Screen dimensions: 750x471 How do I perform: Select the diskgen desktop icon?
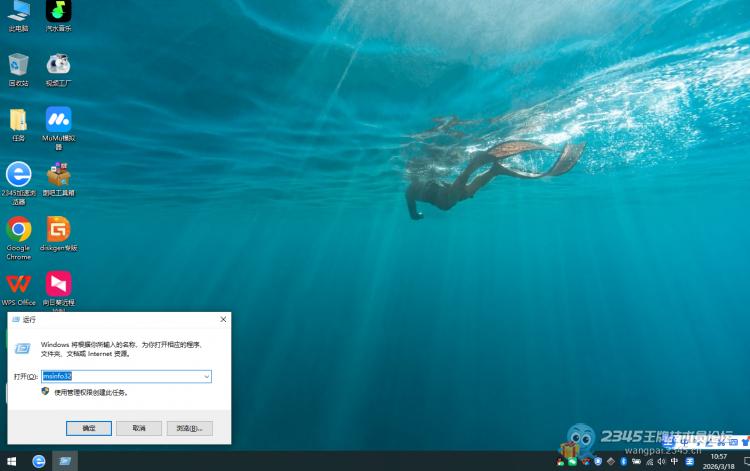click(58, 230)
